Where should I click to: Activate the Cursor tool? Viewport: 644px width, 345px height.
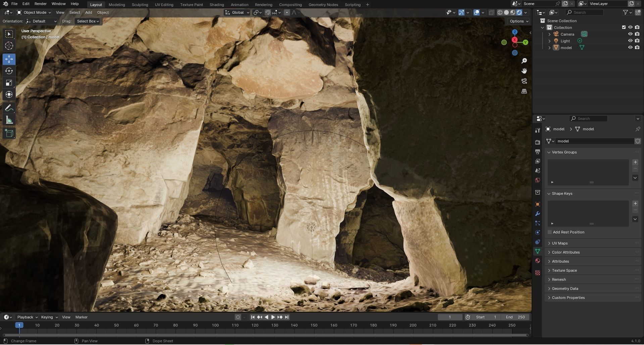pos(9,46)
